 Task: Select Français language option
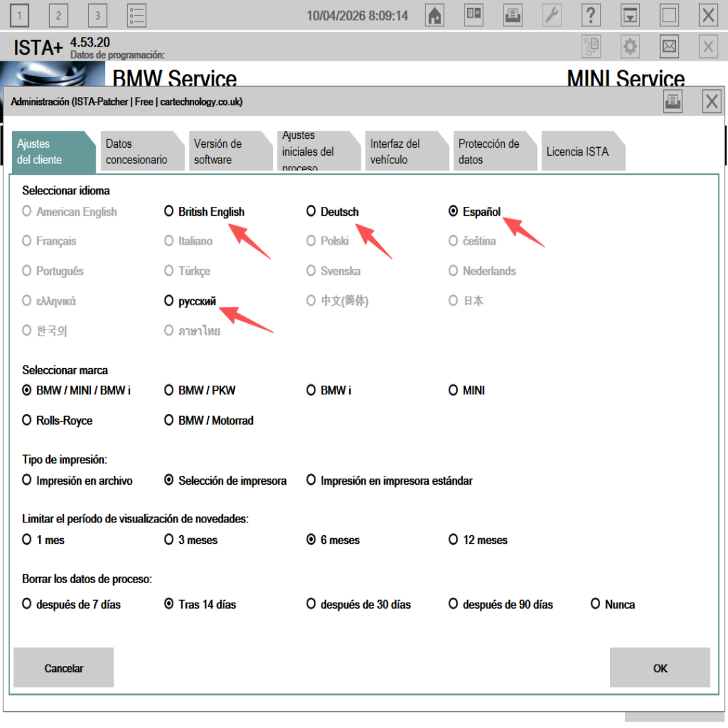49,241
